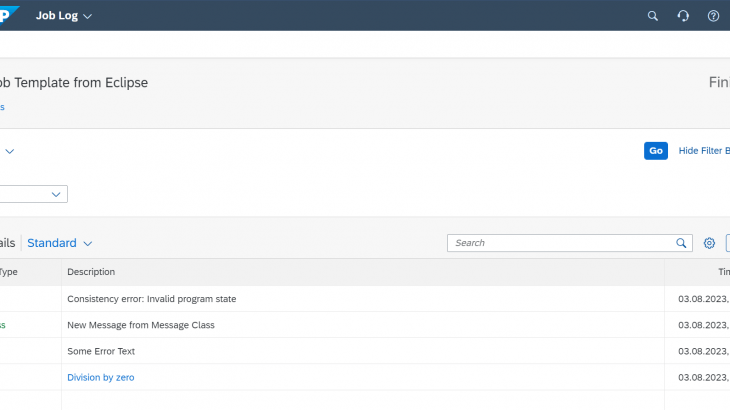730x410 pixels.
Task: Open table settings gear icon
Action: [709, 243]
